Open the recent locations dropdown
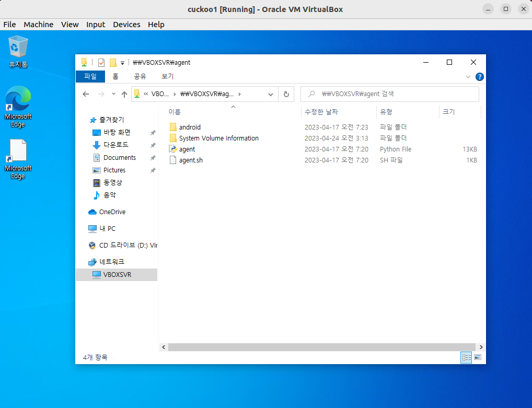 [x=113, y=94]
